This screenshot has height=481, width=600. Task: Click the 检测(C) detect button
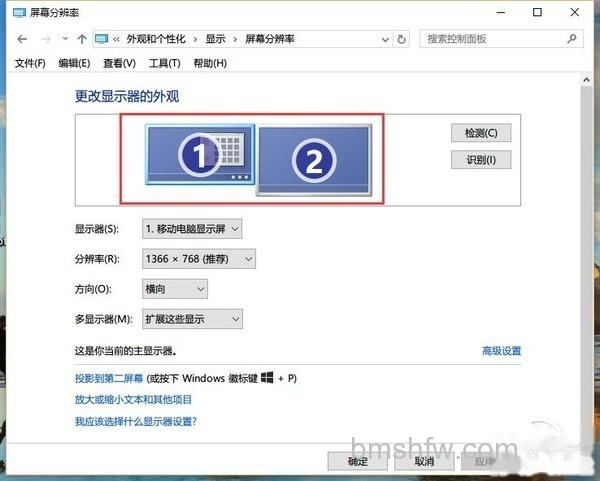click(x=481, y=133)
